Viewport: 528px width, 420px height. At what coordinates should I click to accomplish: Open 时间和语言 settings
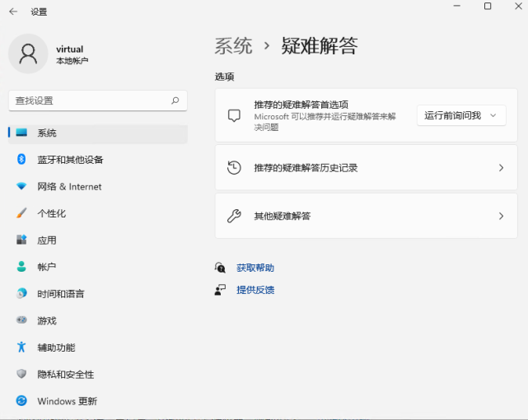[x=98, y=294]
